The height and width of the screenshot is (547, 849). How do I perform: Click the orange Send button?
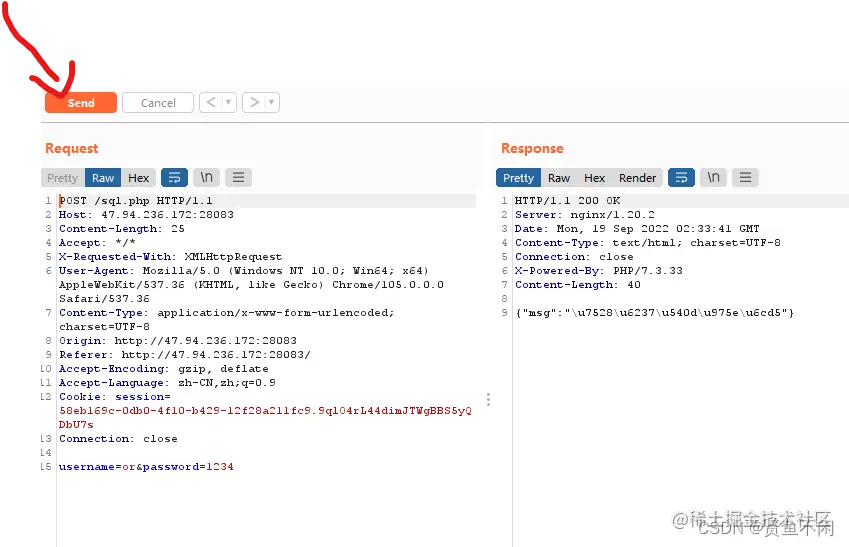81,102
